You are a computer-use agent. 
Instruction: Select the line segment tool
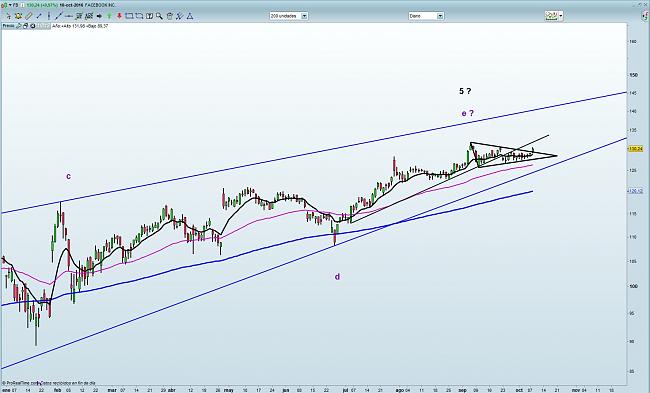pyautogui.click(x=39, y=16)
